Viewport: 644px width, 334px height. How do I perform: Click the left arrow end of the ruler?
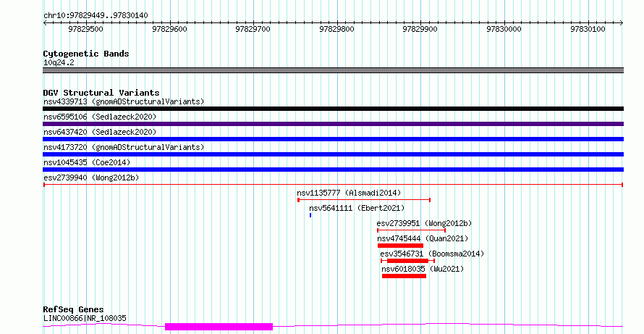pos(45,23)
